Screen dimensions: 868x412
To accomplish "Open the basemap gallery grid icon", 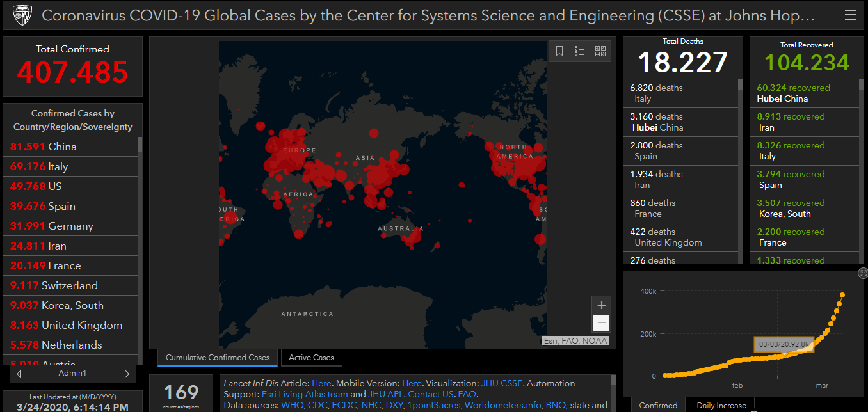I will coord(600,51).
